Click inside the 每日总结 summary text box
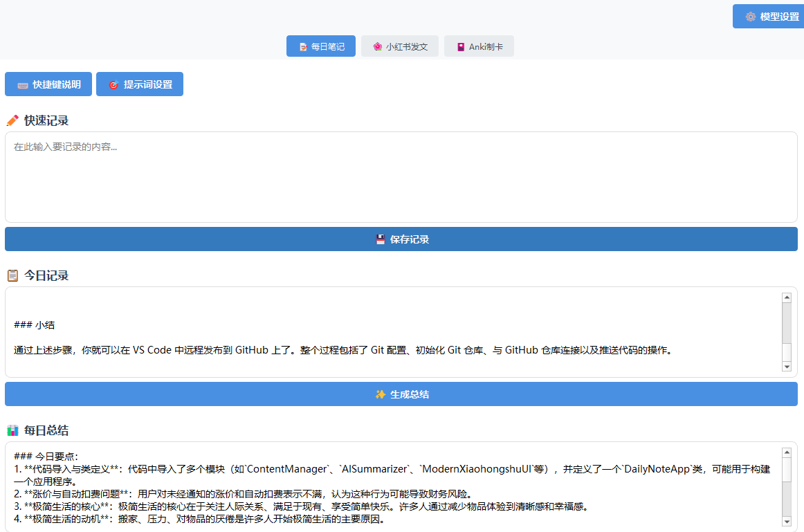The image size is (804, 532). coord(394,487)
